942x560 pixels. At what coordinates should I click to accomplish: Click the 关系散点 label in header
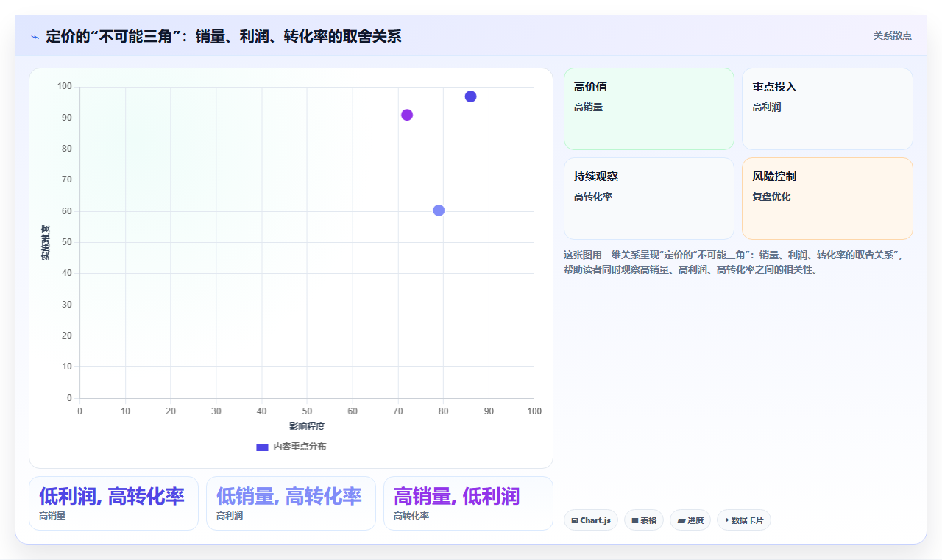893,35
